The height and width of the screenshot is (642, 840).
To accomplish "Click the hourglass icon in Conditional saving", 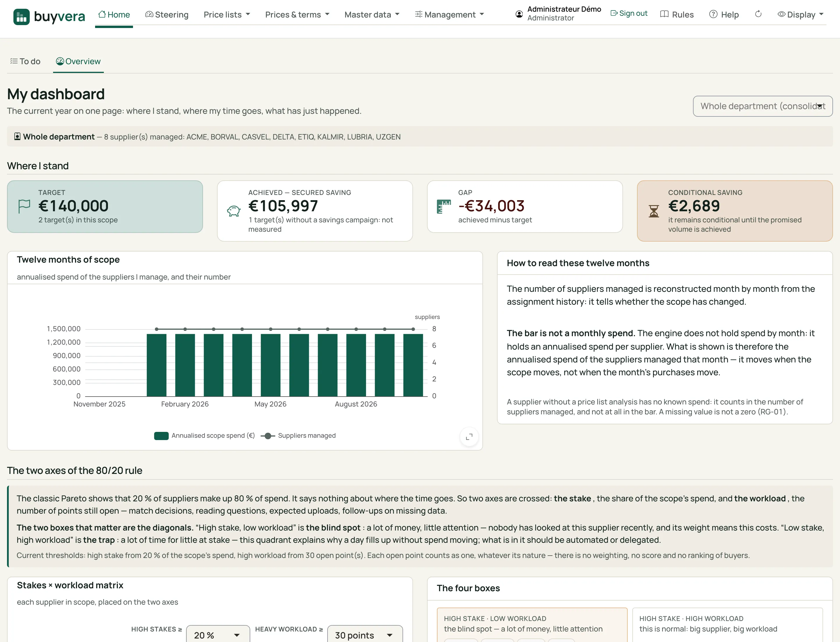I will [654, 211].
